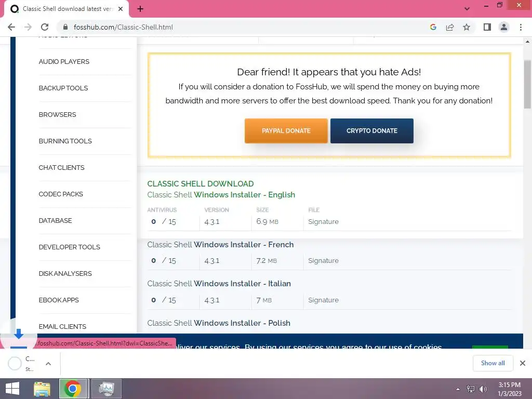Viewport: 532px width, 399px height.
Task: Reload the FossHub page
Action: point(45,27)
